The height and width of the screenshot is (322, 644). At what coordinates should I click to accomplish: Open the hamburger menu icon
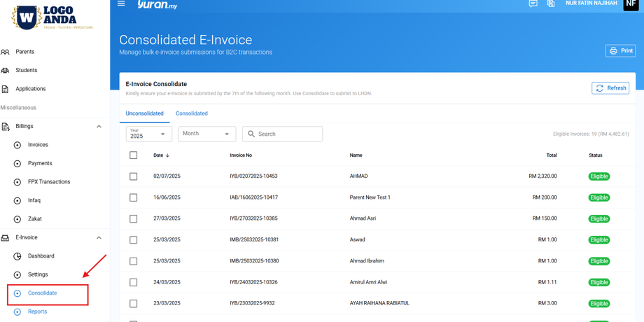121,3
